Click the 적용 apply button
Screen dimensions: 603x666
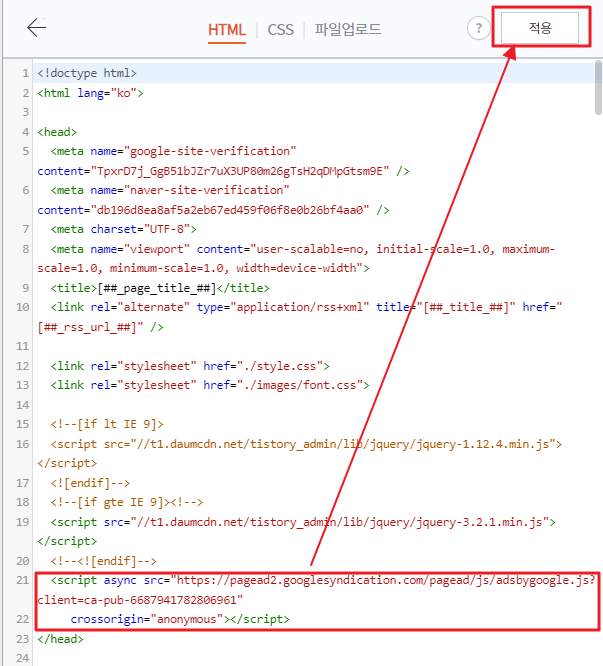(540, 28)
